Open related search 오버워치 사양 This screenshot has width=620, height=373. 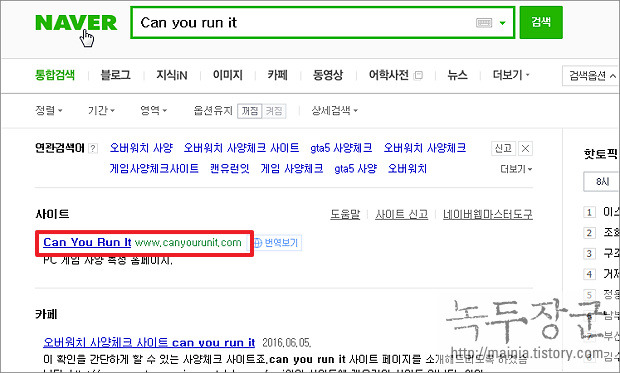coord(141,148)
